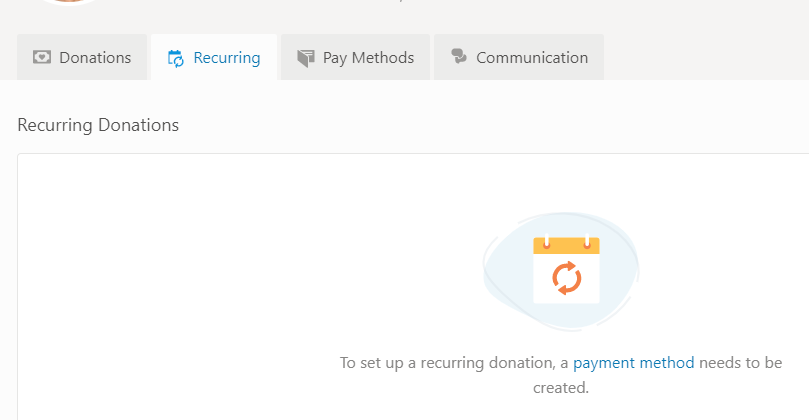
Task: Switch to the Pay Methods tab
Action: click(x=368, y=58)
